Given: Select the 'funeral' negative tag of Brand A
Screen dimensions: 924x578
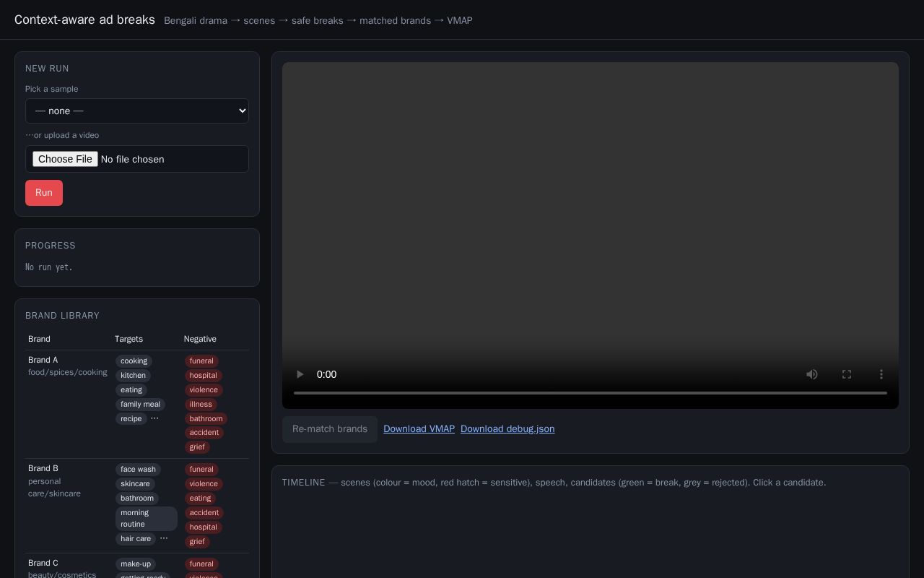Looking at the screenshot, I should [x=201, y=361].
